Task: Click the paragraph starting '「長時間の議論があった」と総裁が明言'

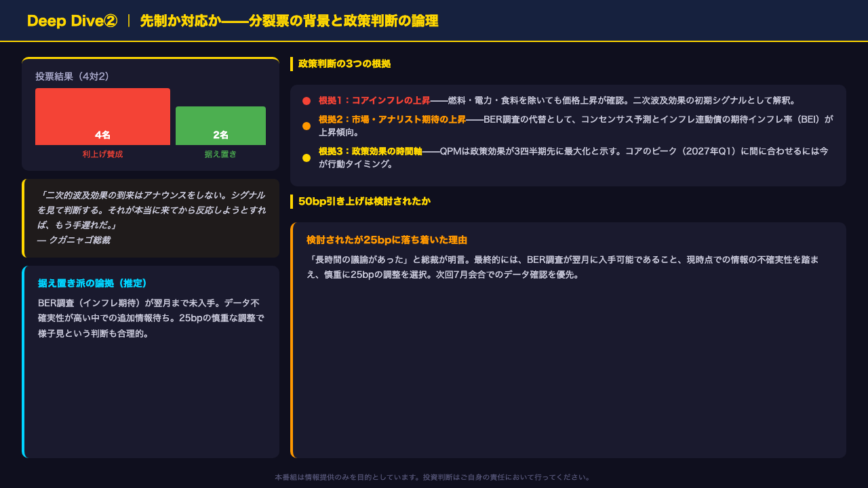Action: 563,267
